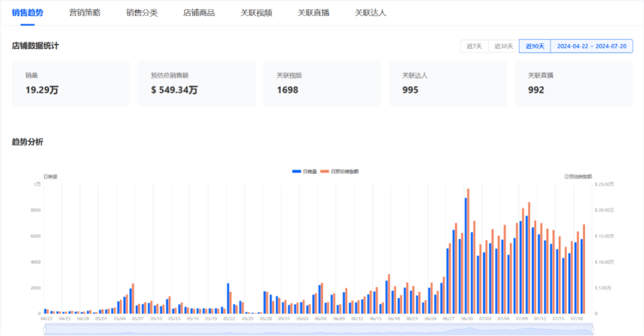644x336 pixels.
Task: Toggle the orange 日预估销售额 legend icon
Action: click(x=325, y=172)
